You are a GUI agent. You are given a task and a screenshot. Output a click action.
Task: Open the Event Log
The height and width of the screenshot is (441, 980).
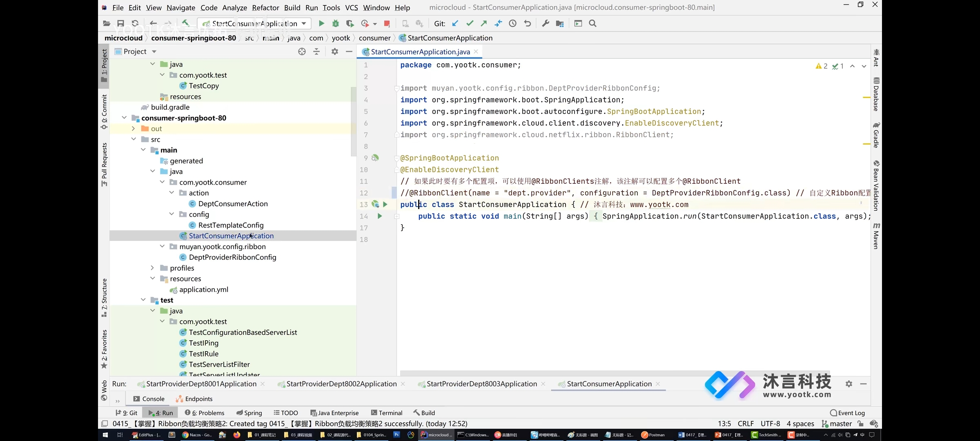point(847,413)
